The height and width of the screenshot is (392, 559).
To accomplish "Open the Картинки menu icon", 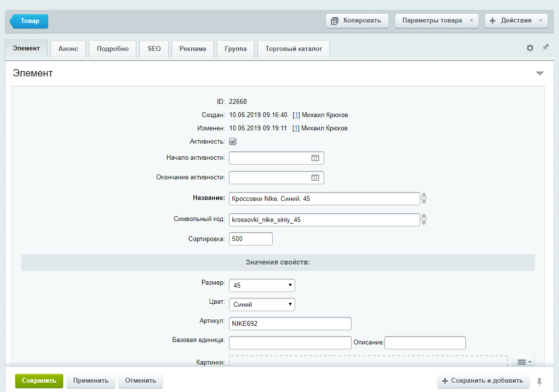I will 524,362.
